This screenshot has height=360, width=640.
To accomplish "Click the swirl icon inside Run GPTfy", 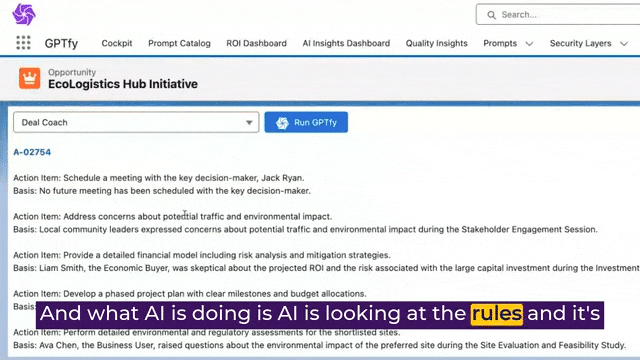I will point(282,122).
